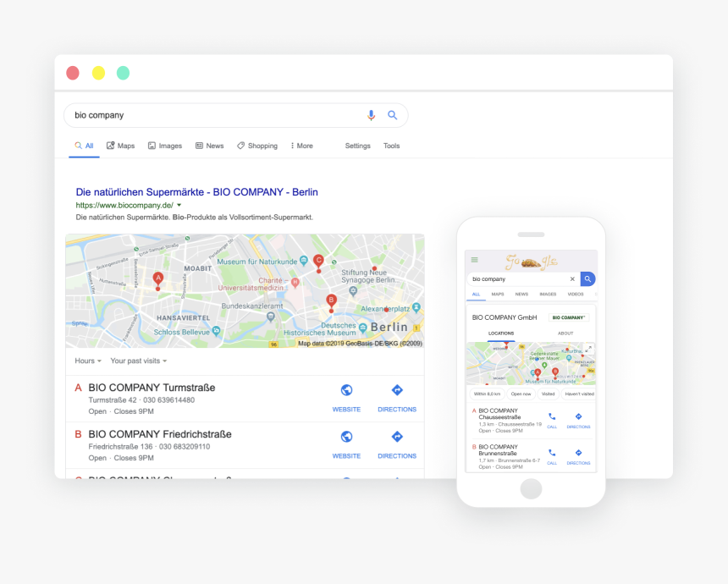Viewport: 728px width, 584px height.
Task: Click the Charité hospital H marker on map
Action: [295, 282]
